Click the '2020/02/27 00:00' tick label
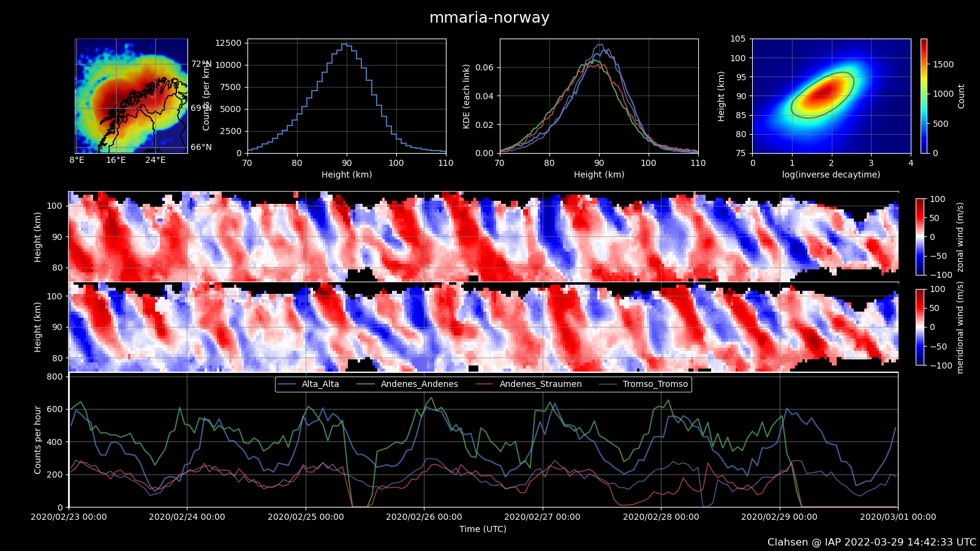This screenshot has height=551, width=980. point(542,517)
